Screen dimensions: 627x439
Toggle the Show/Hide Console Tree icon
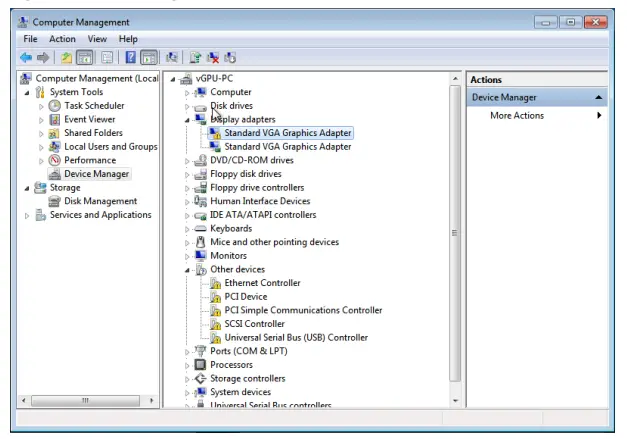click(84, 58)
